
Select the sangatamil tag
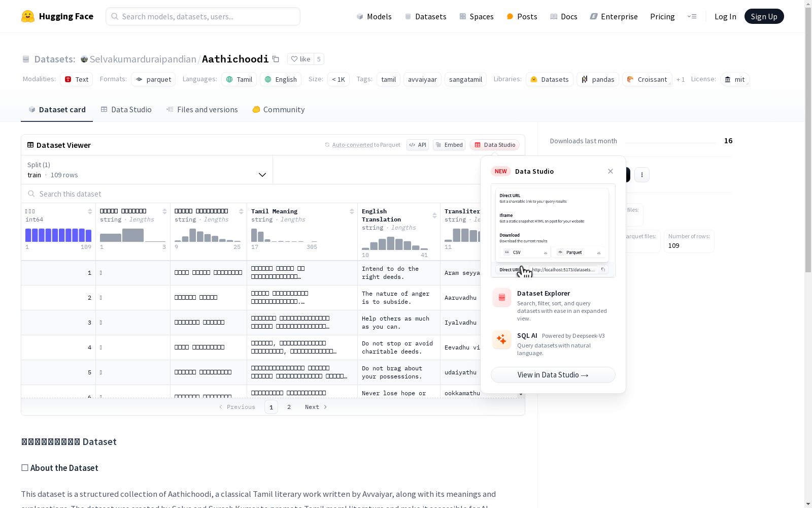pyautogui.click(x=465, y=79)
